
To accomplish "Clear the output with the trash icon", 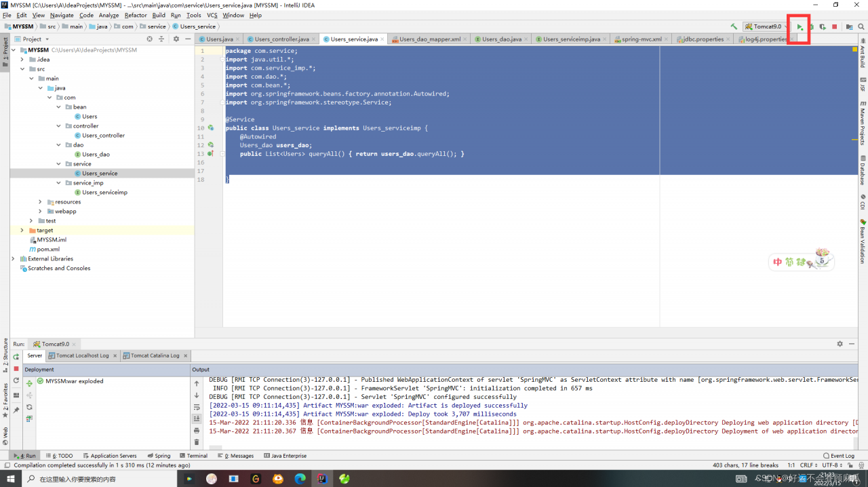I will click(197, 442).
